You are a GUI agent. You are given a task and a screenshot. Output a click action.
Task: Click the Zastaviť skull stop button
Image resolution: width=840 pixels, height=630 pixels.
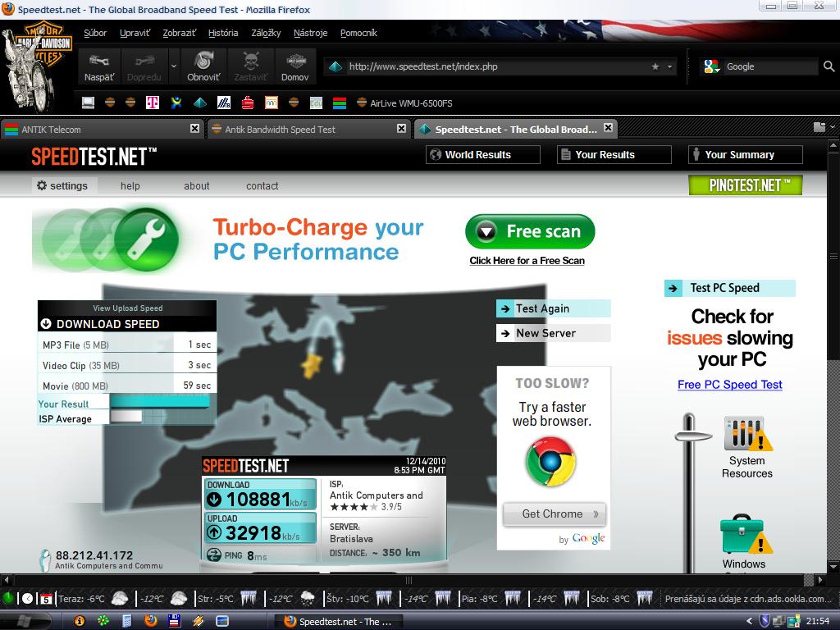pos(250,66)
